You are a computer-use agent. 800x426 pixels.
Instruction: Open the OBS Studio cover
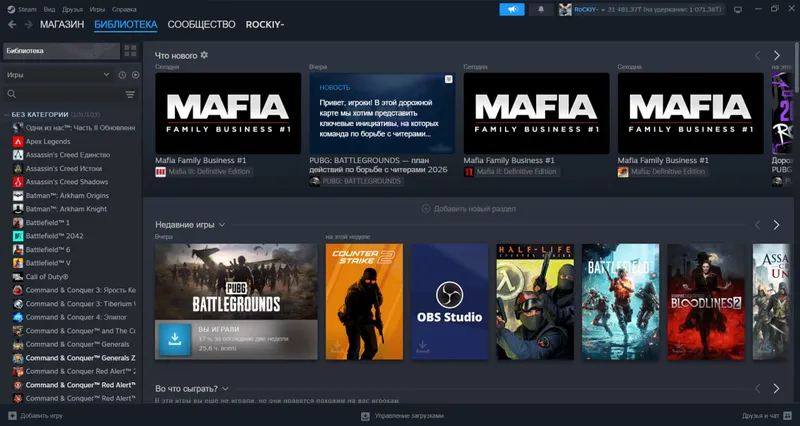pyautogui.click(x=449, y=302)
